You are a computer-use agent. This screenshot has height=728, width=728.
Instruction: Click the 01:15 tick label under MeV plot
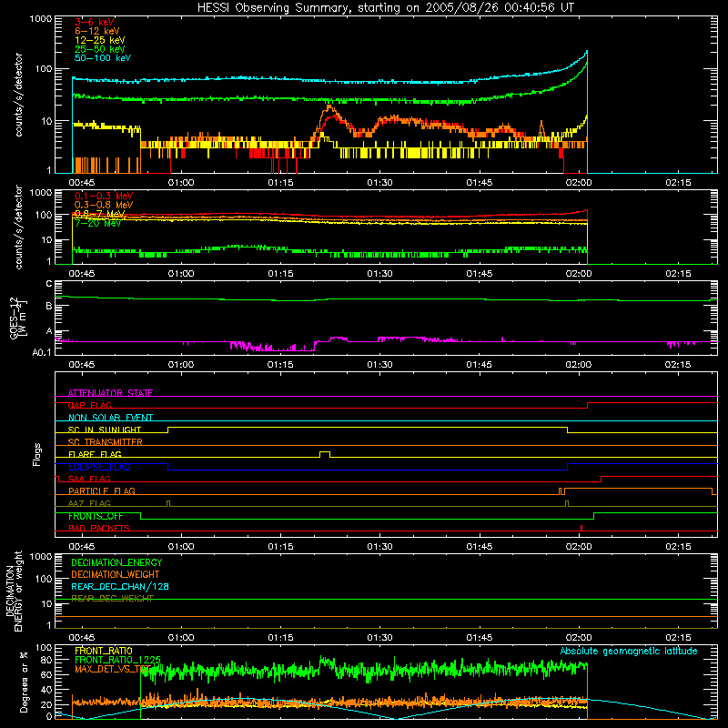[x=280, y=274]
